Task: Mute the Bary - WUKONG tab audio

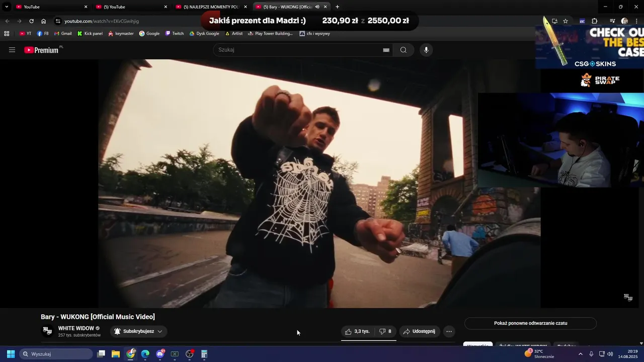Action: (x=317, y=7)
